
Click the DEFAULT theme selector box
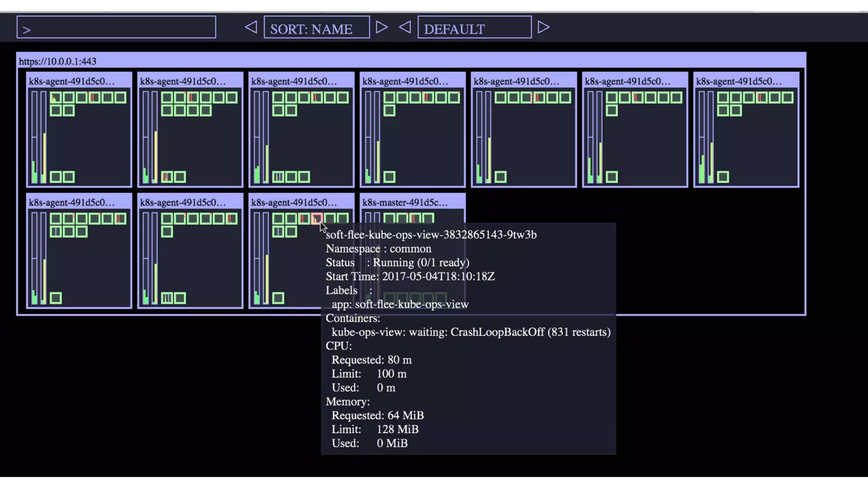[474, 28]
